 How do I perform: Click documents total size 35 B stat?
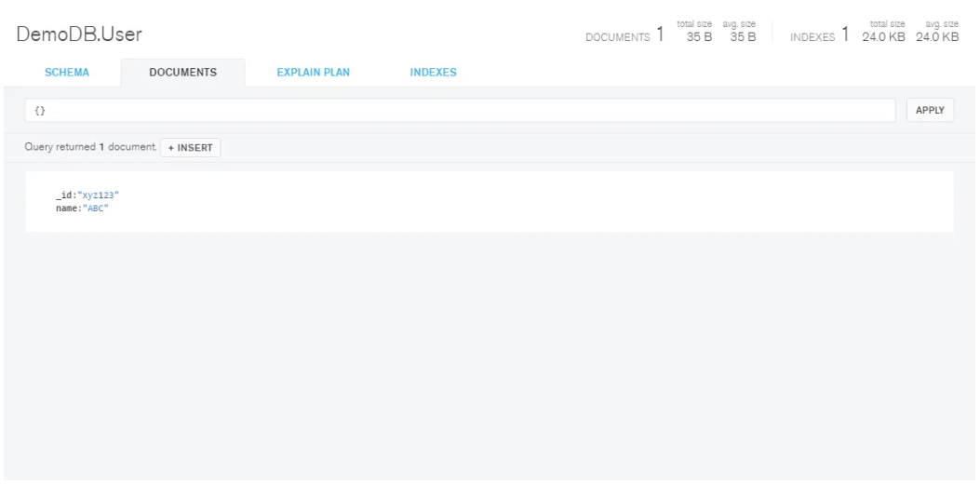[698, 36]
